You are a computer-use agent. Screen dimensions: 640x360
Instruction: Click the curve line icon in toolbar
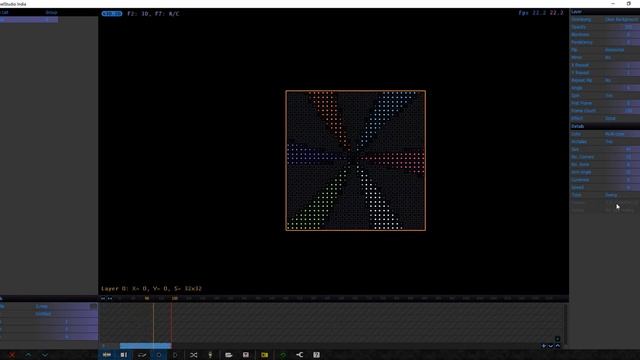(x=142, y=355)
